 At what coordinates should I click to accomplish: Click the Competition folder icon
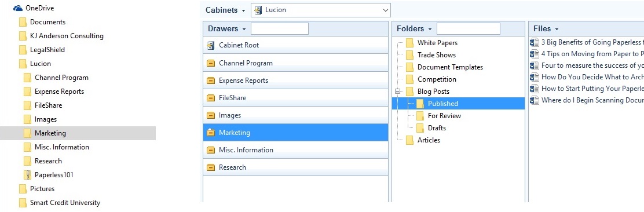pos(409,79)
